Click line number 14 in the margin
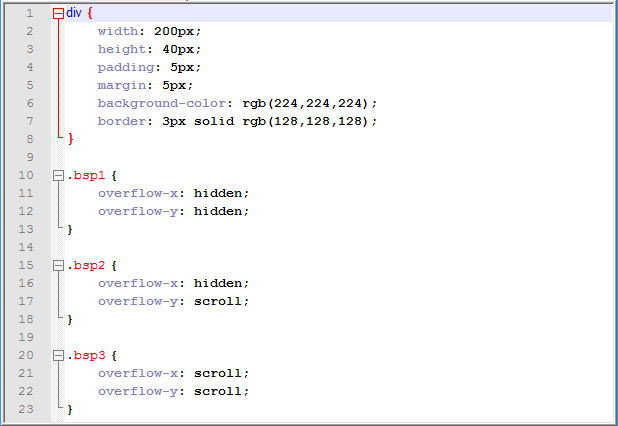The height and width of the screenshot is (426, 618). [26, 247]
